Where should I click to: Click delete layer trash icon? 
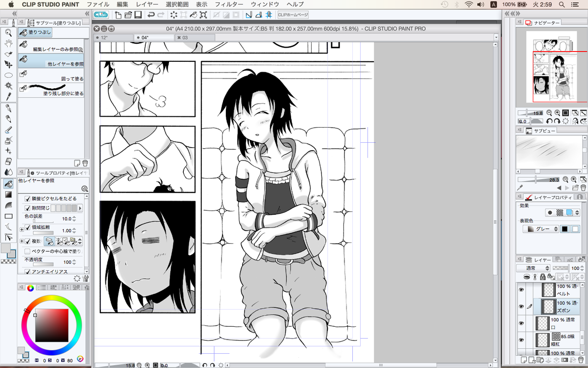(x=581, y=361)
